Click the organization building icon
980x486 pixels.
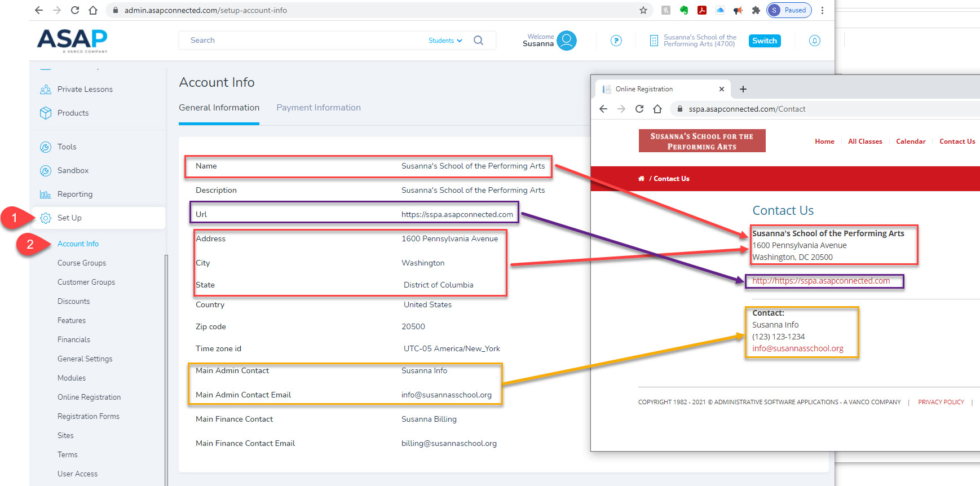pos(654,41)
